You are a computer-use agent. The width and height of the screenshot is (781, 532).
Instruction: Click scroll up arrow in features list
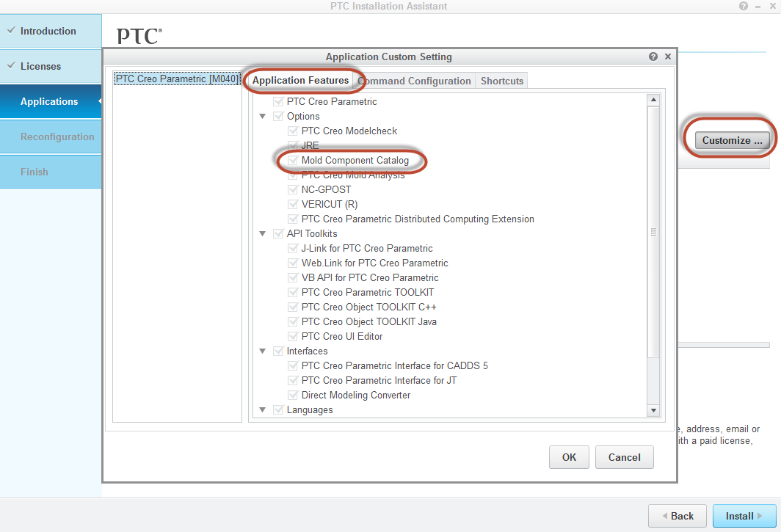pos(653,100)
